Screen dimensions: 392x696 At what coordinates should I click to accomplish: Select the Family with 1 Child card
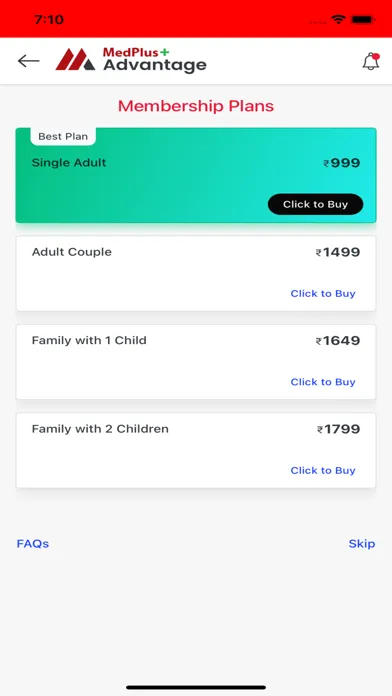coord(196,362)
